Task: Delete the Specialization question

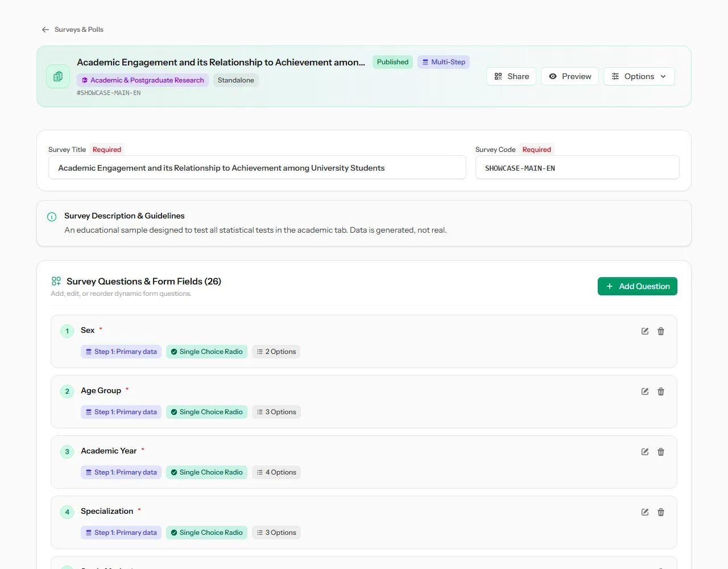Action: coord(661,512)
